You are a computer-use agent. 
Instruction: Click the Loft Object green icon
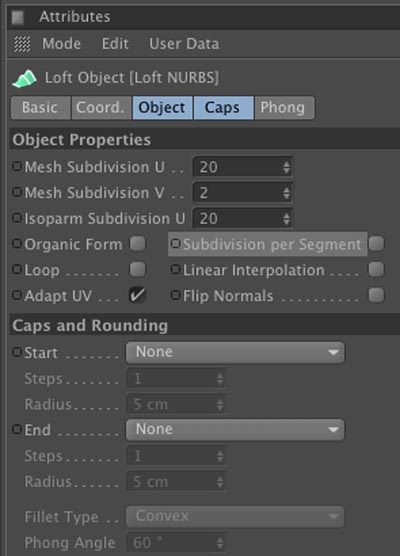click(x=24, y=78)
